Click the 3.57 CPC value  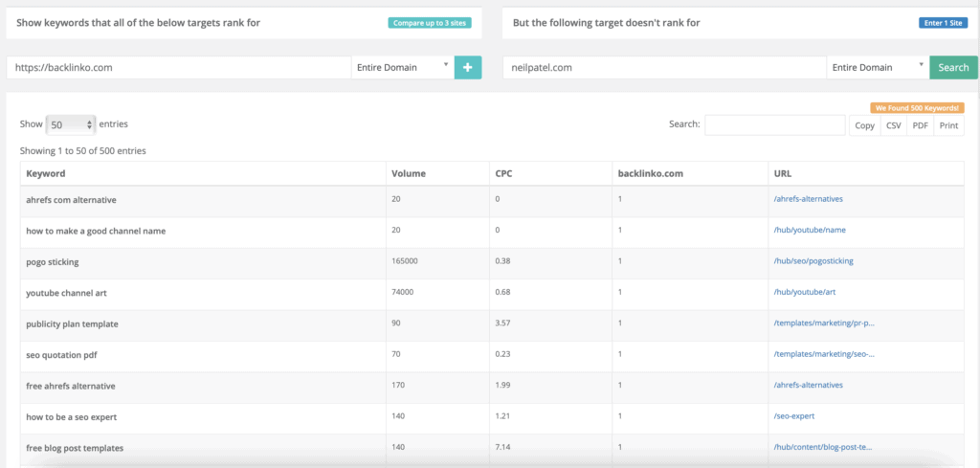(502, 323)
